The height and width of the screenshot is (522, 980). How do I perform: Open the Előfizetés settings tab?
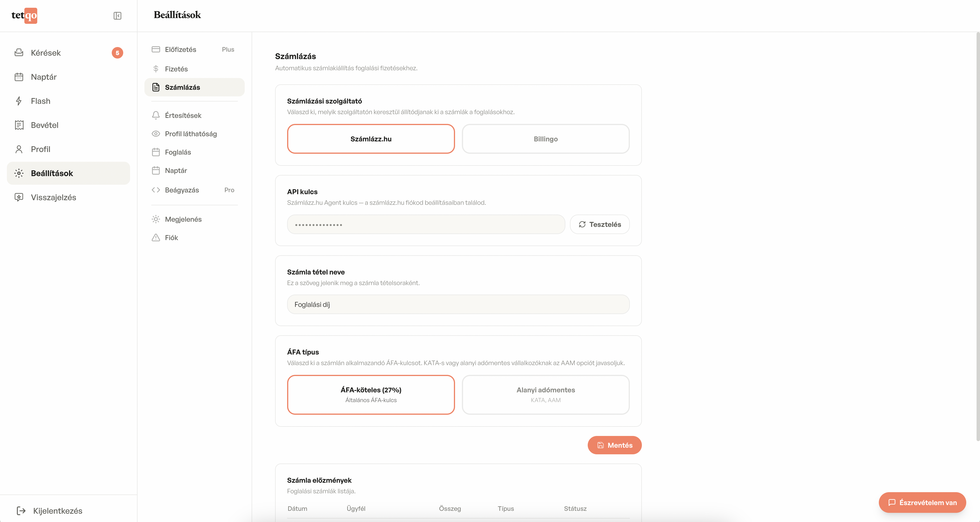[181, 50]
